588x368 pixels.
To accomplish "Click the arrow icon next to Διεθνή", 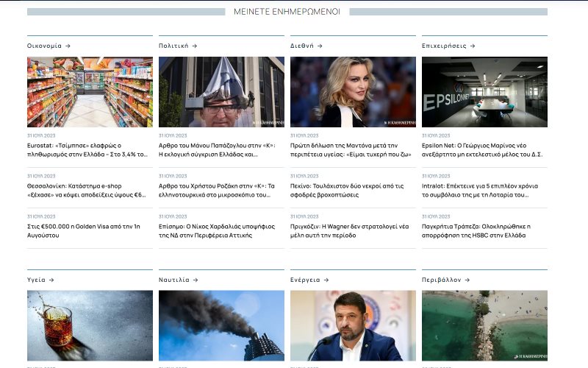I will point(320,46).
